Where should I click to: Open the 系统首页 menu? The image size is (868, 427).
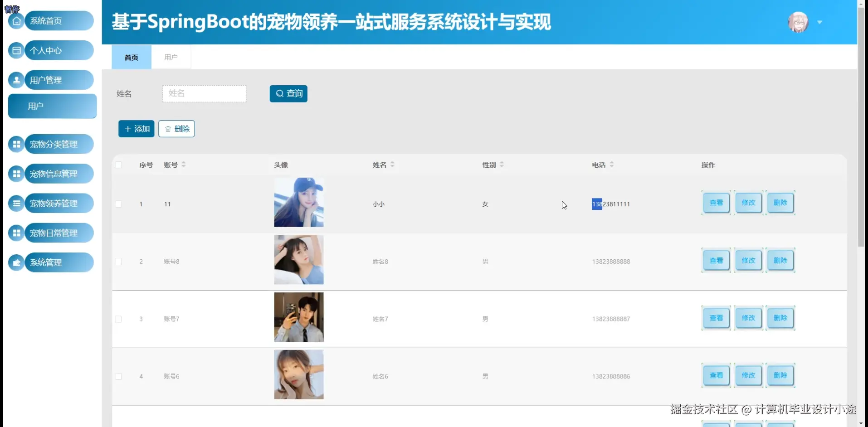(59, 21)
